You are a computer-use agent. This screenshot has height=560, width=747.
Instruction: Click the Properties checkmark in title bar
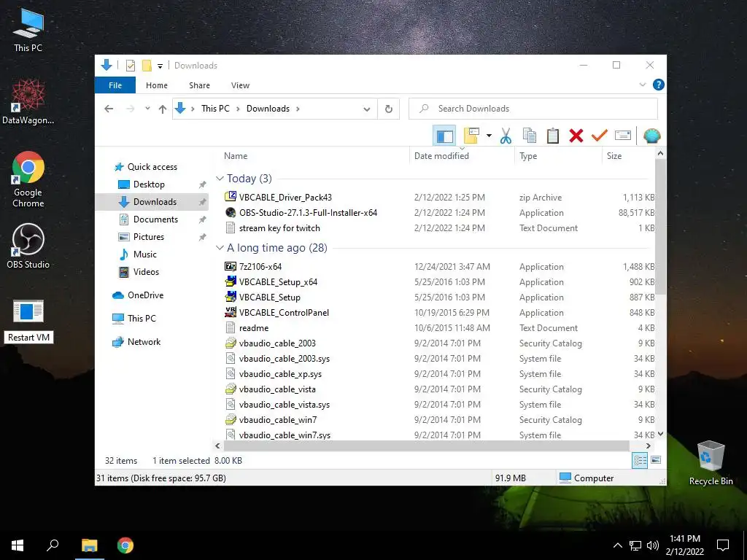point(131,66)
